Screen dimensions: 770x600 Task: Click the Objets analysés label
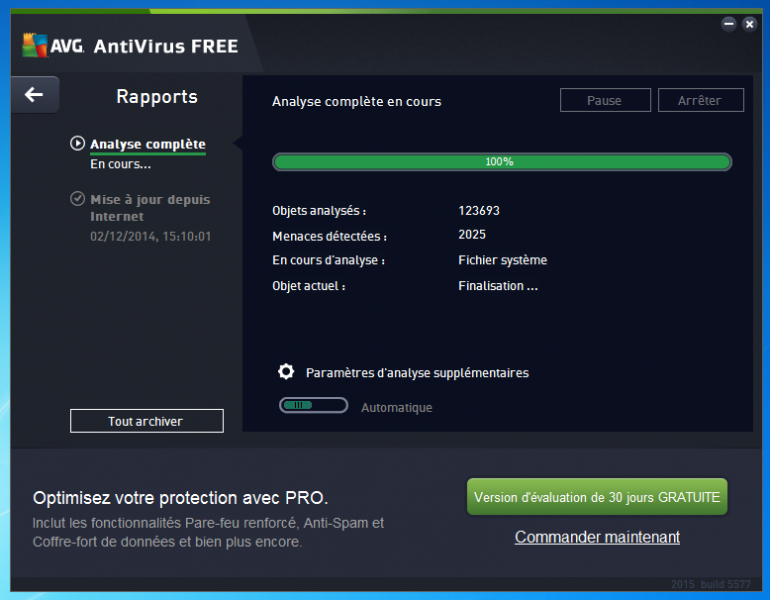pyautogui.click(x=319, y=211)
